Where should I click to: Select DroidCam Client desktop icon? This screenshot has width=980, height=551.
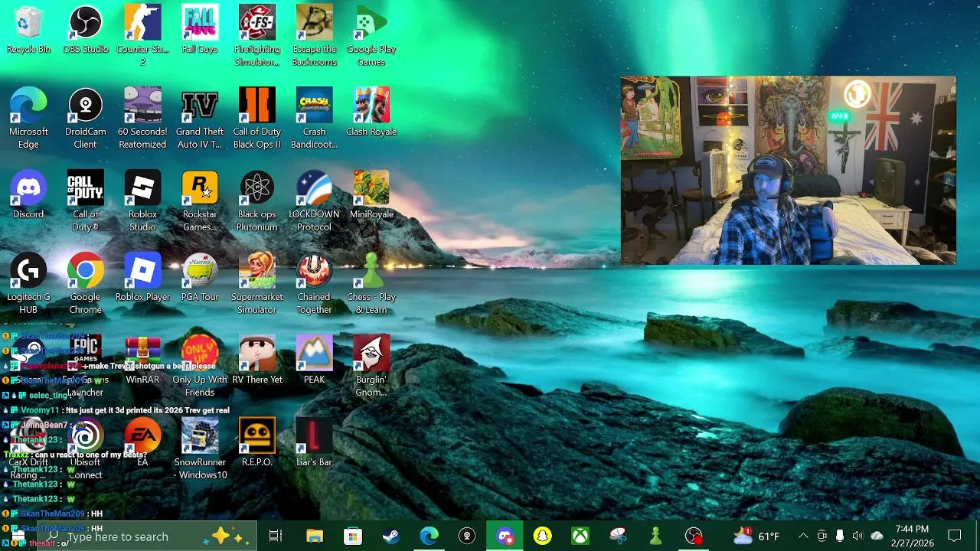click(x=86, y=119)
